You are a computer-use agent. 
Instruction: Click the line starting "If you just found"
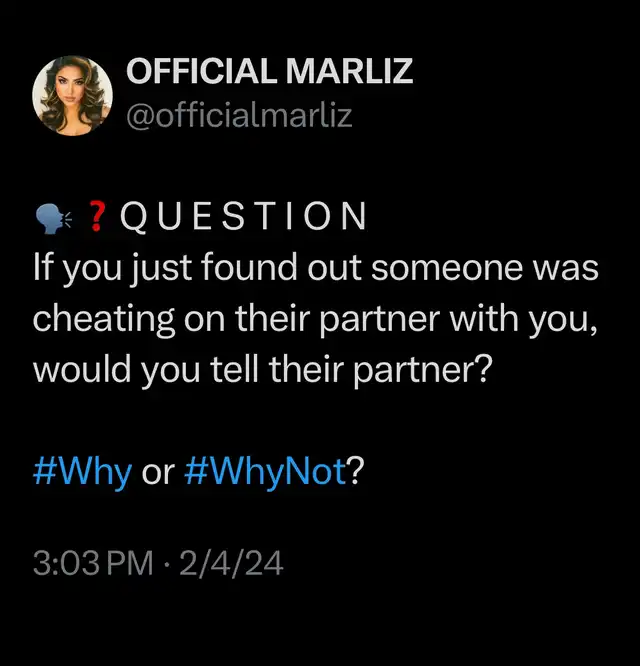316,269
